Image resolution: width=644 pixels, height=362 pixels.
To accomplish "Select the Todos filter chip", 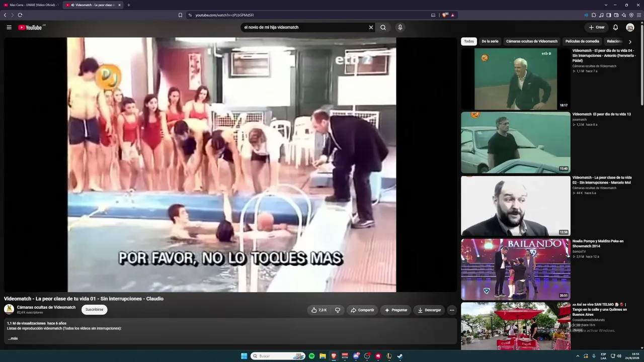I will [469, 41].
